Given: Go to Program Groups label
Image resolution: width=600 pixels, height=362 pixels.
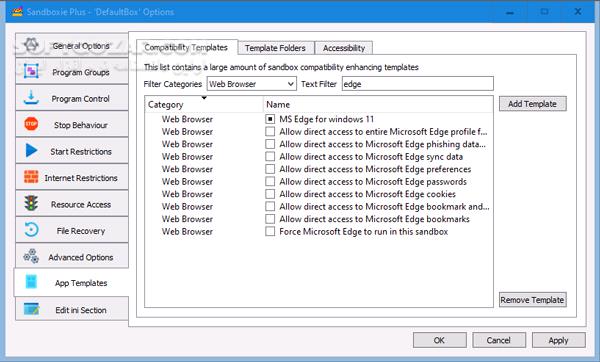Looking at the screenshot, I should pos(81,72).
